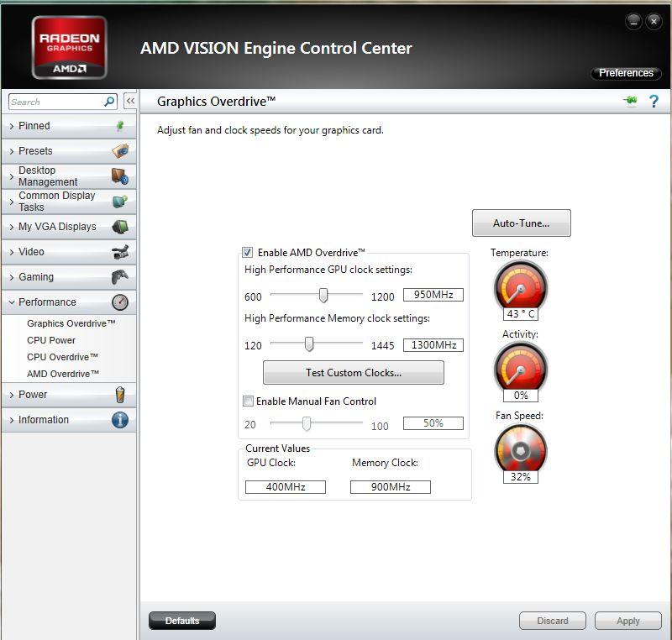Click the 0% activity readout
The image size is (672, 640).
point(521,396)
